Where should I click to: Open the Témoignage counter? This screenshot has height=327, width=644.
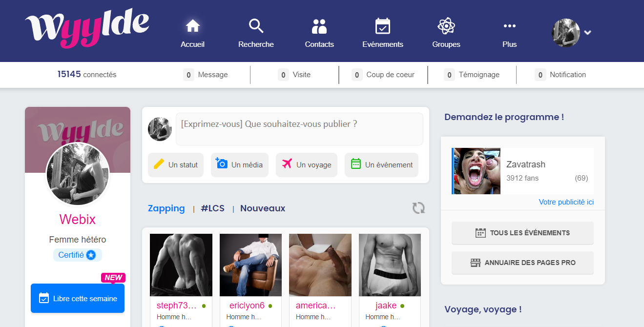click(472, 75)
